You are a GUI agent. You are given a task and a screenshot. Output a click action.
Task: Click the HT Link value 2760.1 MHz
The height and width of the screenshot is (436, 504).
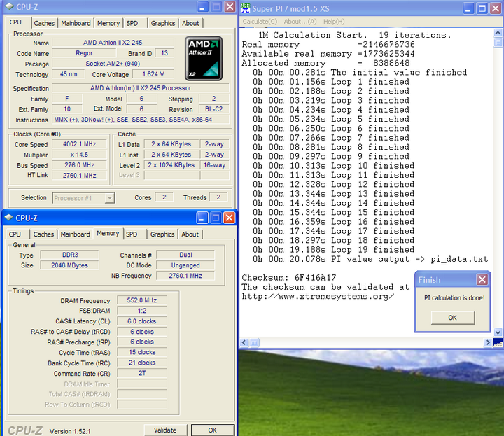click(x=79, y=176)
